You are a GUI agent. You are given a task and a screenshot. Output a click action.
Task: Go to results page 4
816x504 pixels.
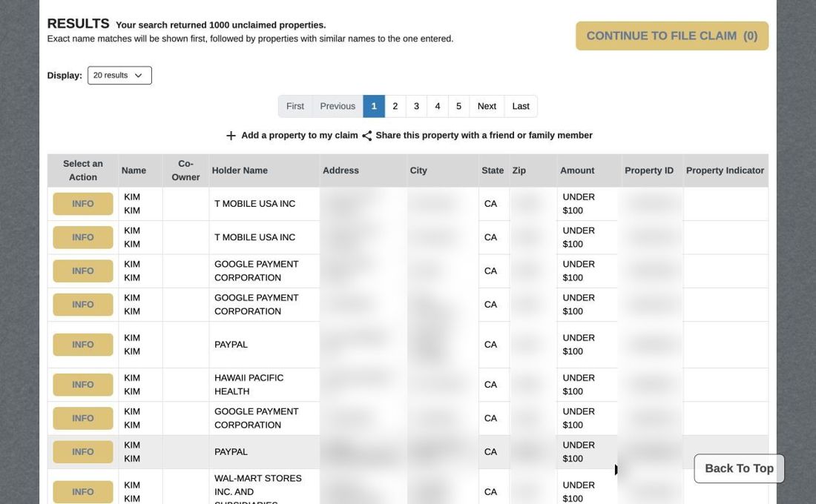438,106
